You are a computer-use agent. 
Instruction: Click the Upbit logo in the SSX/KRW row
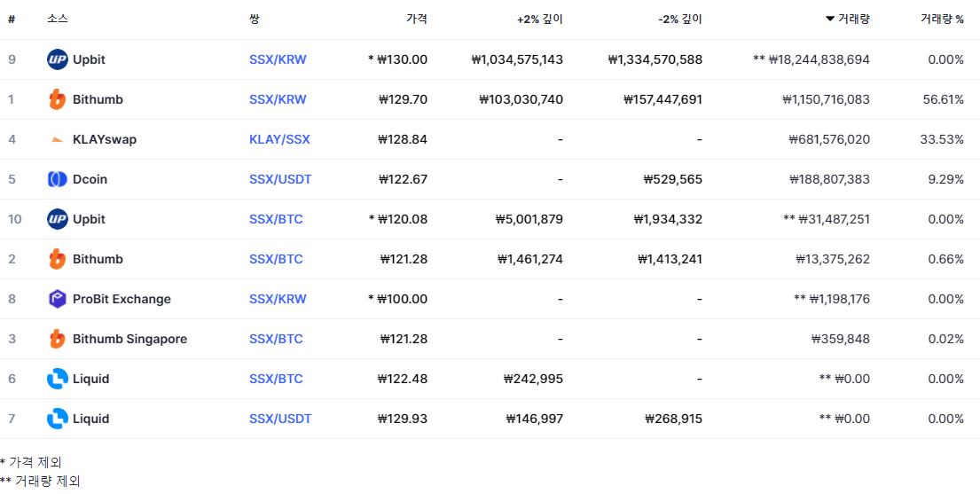[x=58, y=59]
